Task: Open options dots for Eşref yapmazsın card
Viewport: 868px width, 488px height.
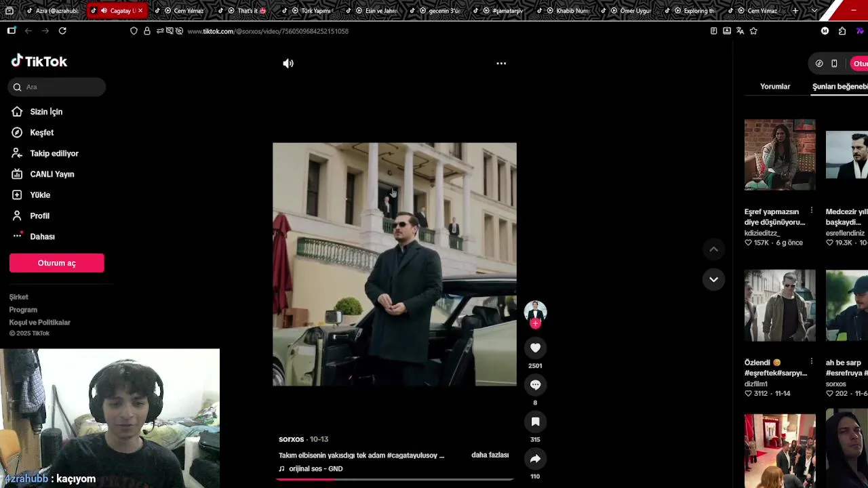Action: 811,211
